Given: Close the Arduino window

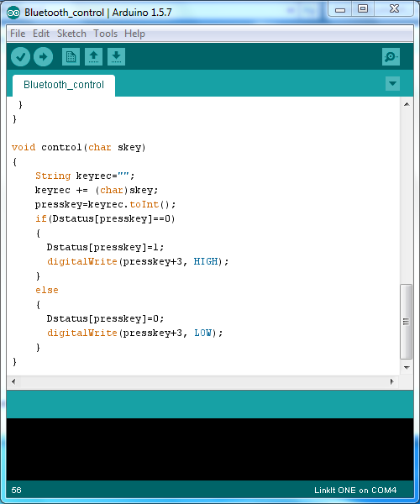Looking at the screenshot, I should click(x=394, y=9).
